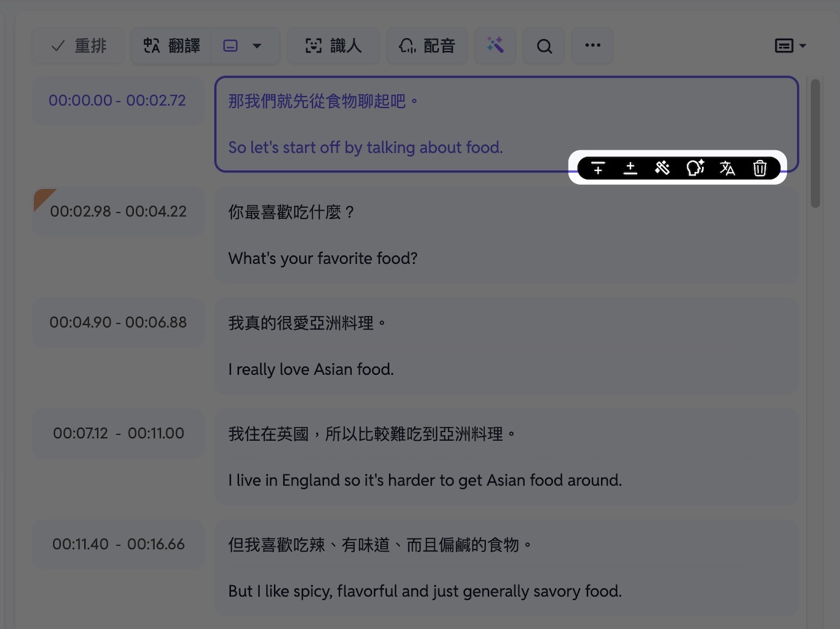Click the text 'I really love Asian food.'
Screen dimensions: 840x629
click(311, 369)
